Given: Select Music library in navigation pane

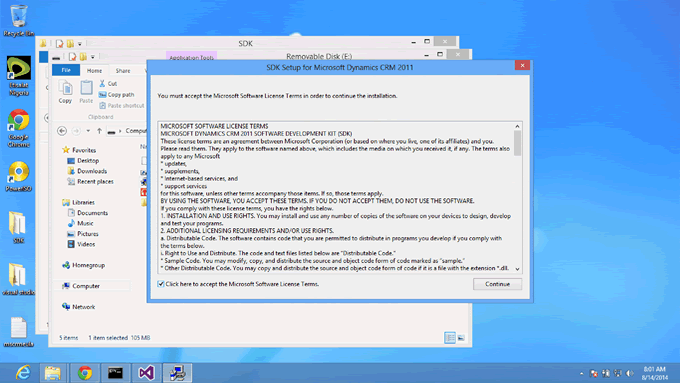Looking at the screenshot, I should pos(81,223).
